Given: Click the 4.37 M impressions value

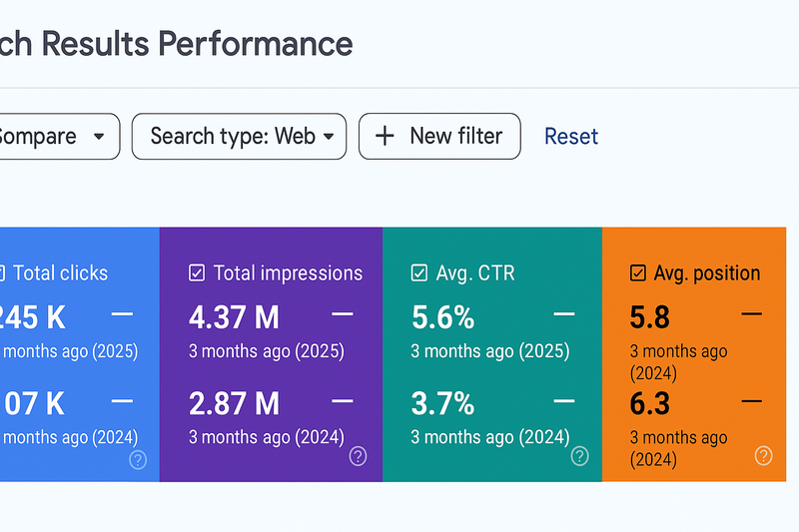Looking at the screenshot, I should coord(234,317).
